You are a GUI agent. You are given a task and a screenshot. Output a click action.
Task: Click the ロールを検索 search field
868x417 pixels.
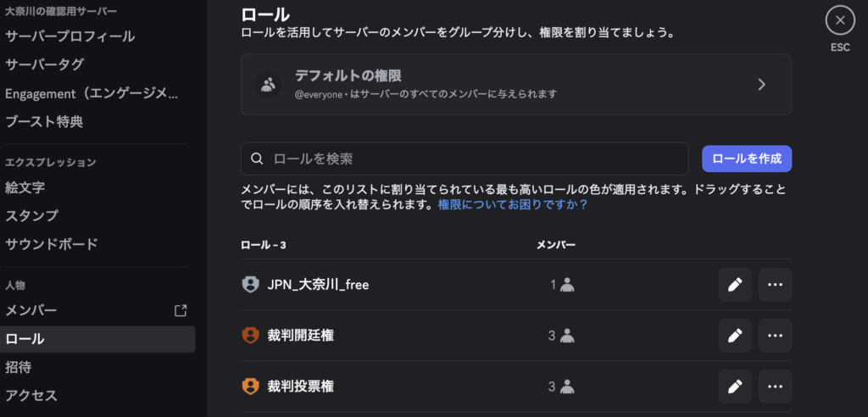click(x=465, y=158)
